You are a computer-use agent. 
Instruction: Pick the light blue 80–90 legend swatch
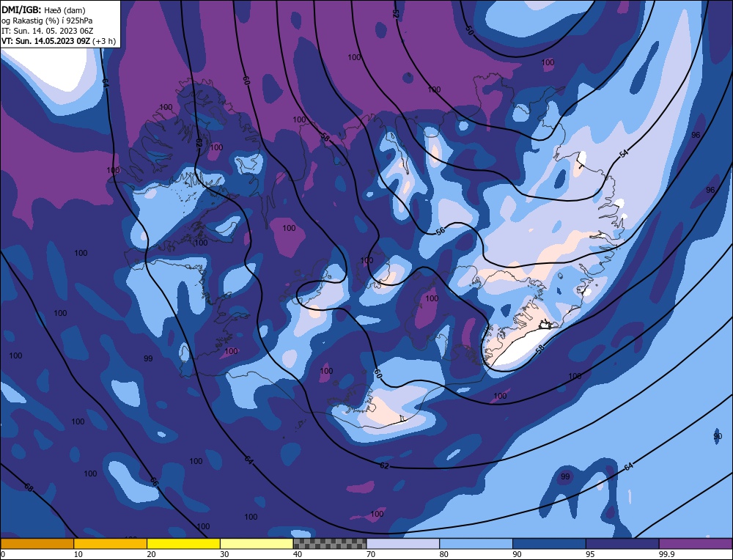pos(476,544)
